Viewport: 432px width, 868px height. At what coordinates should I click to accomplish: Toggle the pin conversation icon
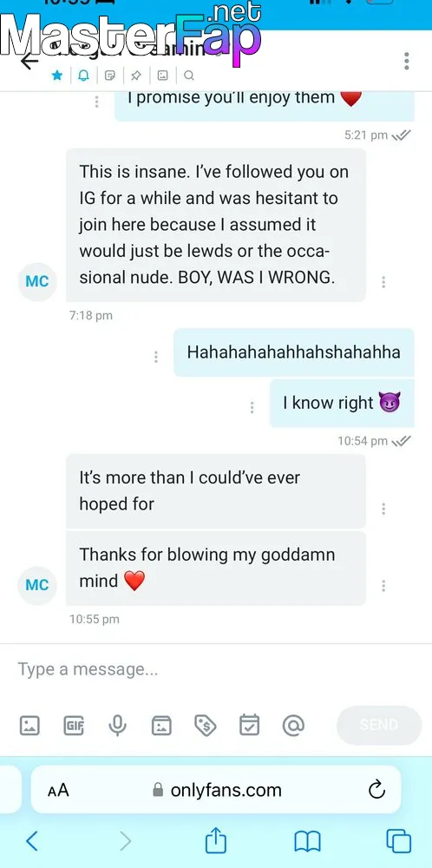coord(136,76)
